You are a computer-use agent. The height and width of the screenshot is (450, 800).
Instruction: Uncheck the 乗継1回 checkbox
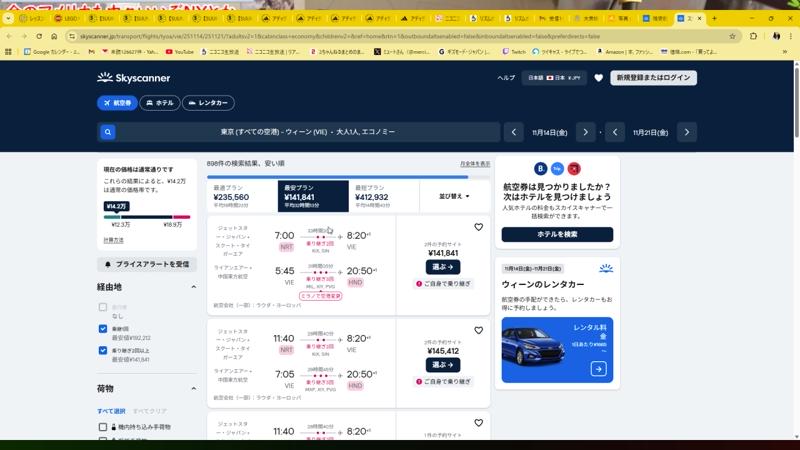pyautogui.click(x=103, y=329)
